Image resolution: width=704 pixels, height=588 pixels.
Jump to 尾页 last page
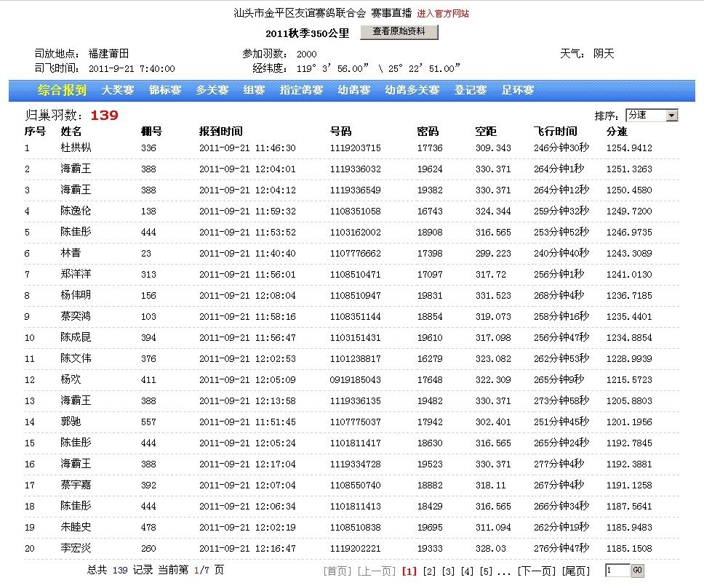[576, 571]
